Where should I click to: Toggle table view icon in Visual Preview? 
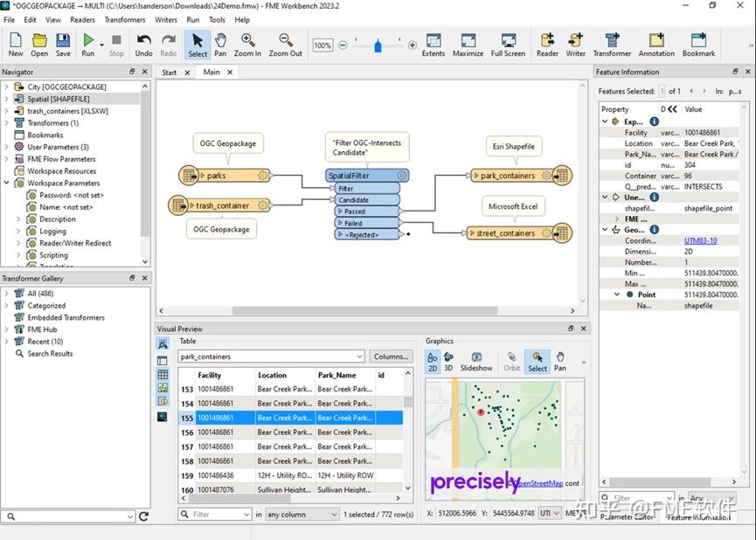163,375
